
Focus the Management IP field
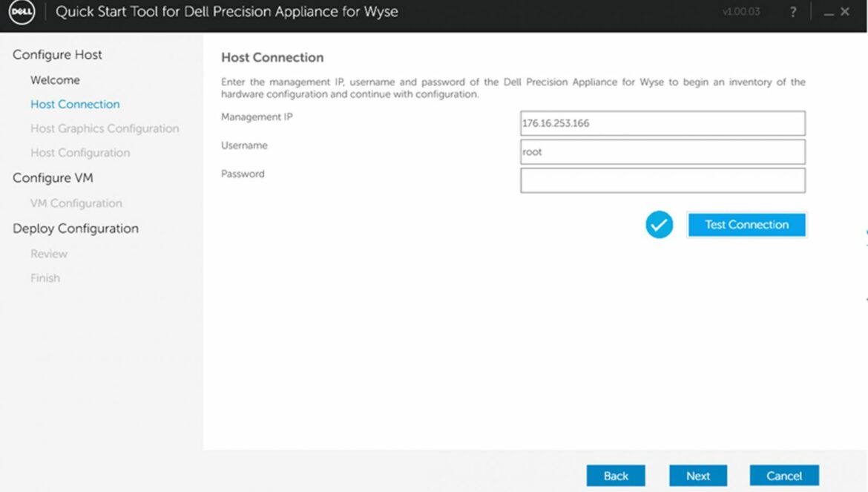click(662, 123)
